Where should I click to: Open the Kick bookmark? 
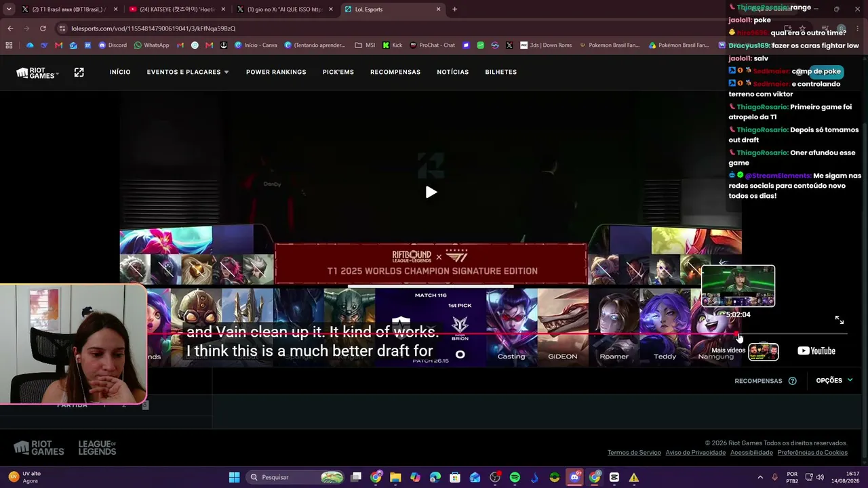pos(393,45)
